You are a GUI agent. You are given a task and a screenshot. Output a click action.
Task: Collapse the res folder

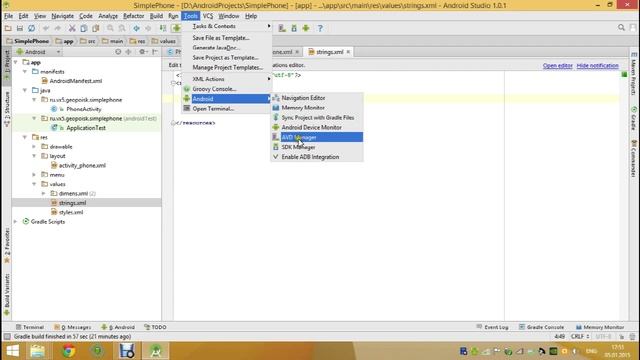tap(25, 137)
